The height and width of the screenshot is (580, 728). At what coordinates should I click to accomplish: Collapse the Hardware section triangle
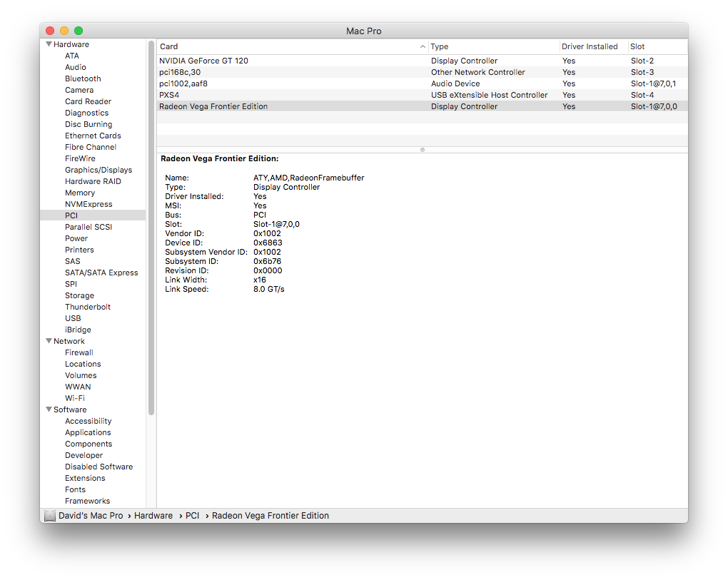click(49, 44)
